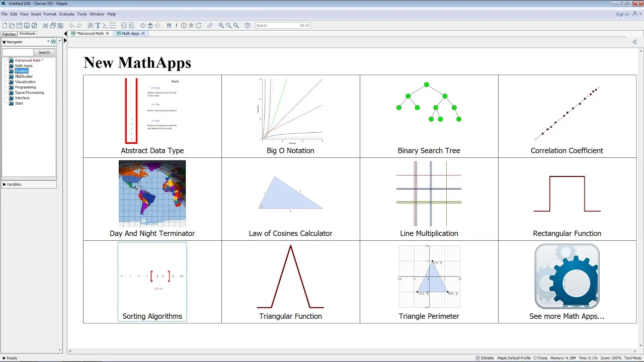Insert Maple prompt with the >_ icon
644x362 pixels.
point(105,25)
